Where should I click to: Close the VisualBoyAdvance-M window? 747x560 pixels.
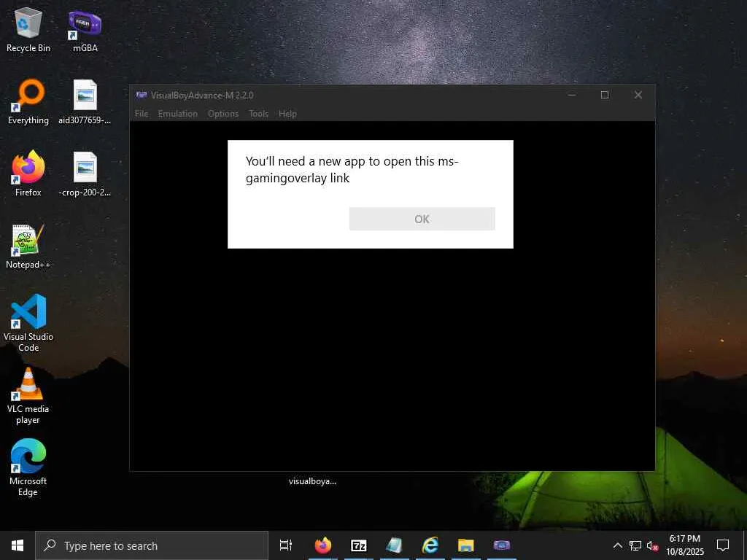pos(638,96)
